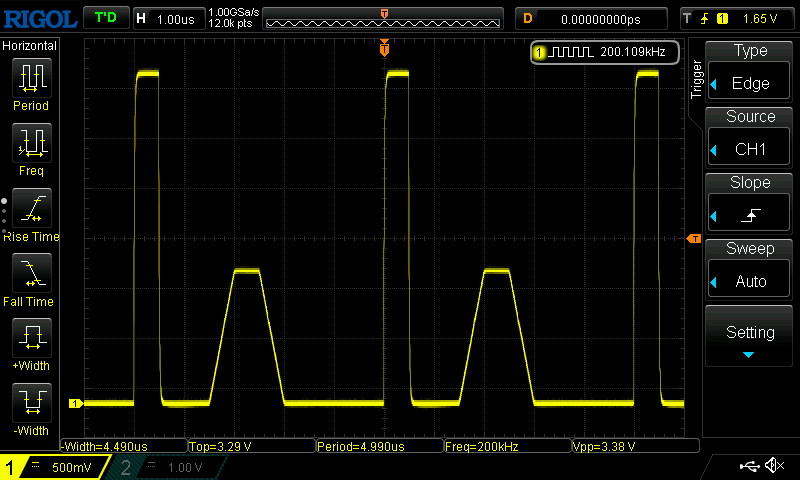Click the -Width=4.490us measurement readout
Screen dimensions: 800x480
click(x=124, y=446)
